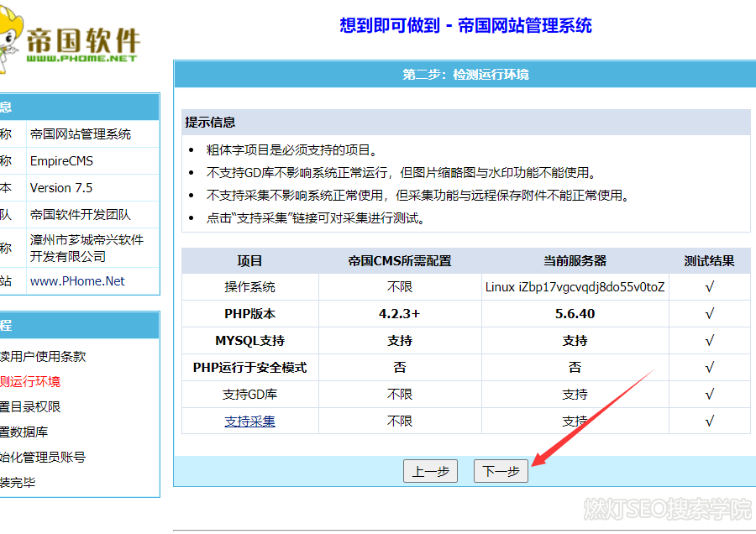The image size is (756, 534).
Task: Click the PHP版本 row label
Action: coord(249,314)
